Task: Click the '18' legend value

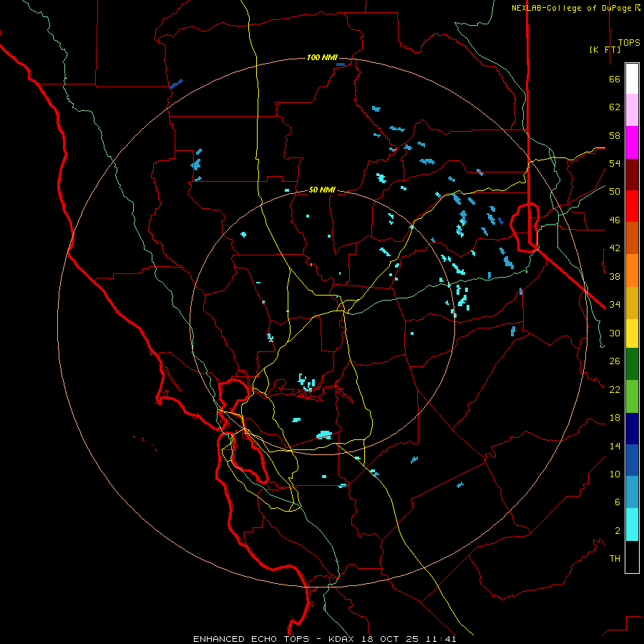Action: coord(615,418)
